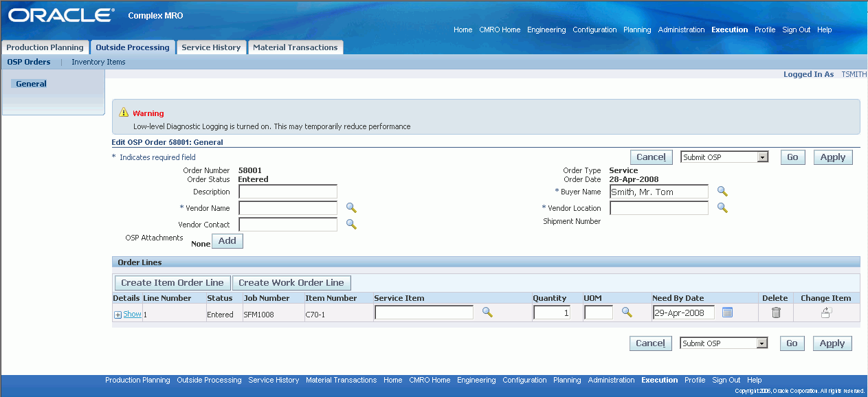Click item number C70-1 cell

pyautogui.click(x=315, y=315)
